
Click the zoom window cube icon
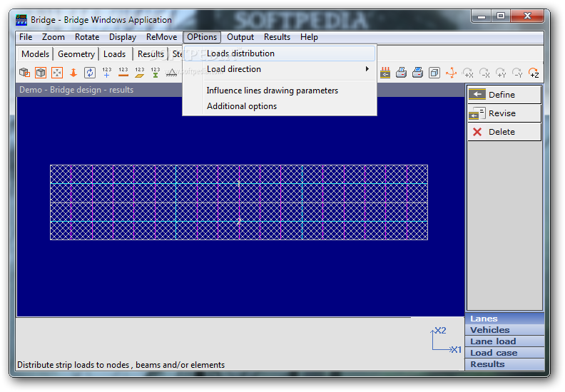(24, 73)
